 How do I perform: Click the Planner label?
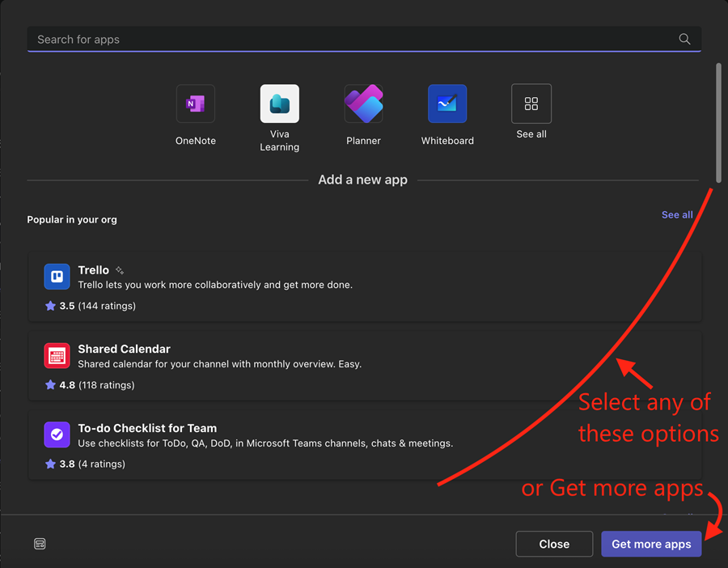[363, 141]
